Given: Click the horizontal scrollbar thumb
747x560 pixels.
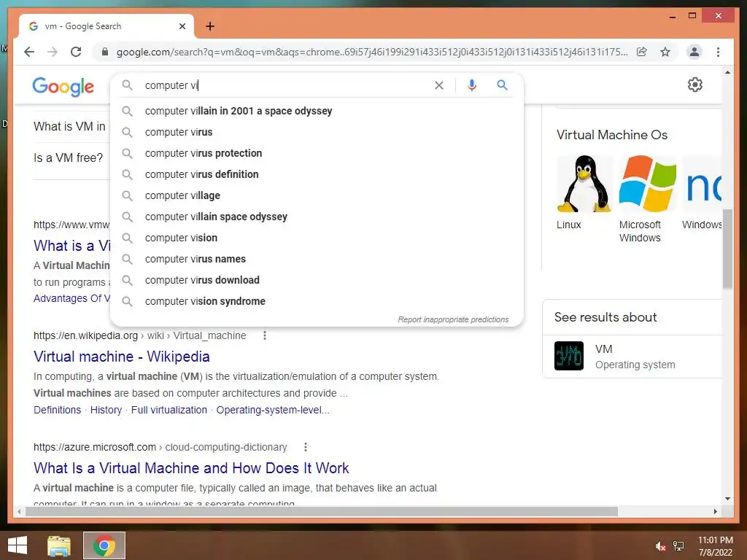Looking at the screenshot, I should pyautogui.click(x=321, y=511).
